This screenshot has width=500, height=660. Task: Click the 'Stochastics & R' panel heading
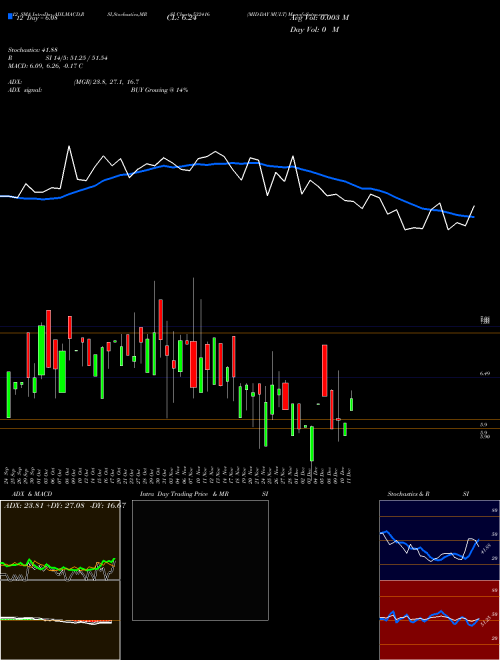tap(408, 494)
